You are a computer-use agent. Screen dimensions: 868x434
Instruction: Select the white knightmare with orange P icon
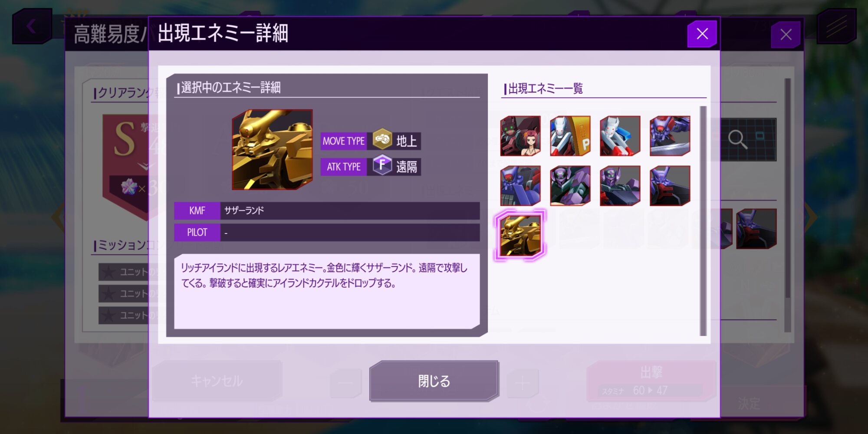pos(570,136)
